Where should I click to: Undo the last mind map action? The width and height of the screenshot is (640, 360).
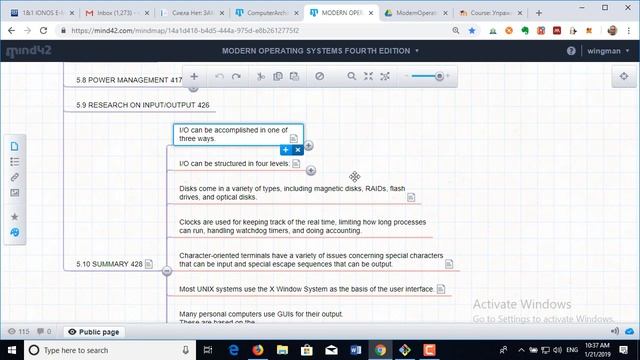219,76
